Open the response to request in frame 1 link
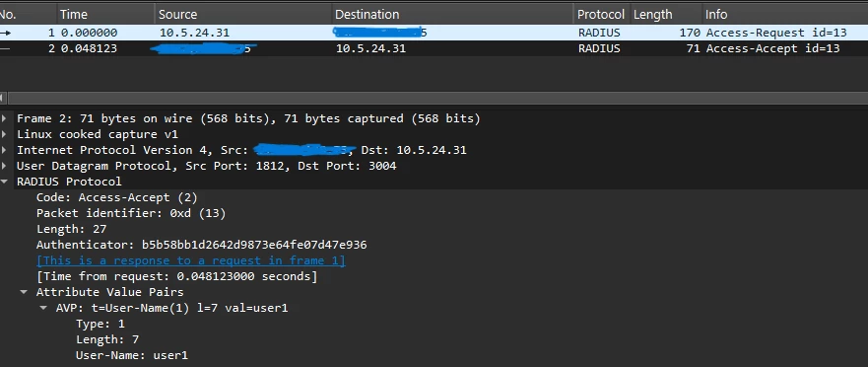The image size is (868, 367). coord(191,260)
